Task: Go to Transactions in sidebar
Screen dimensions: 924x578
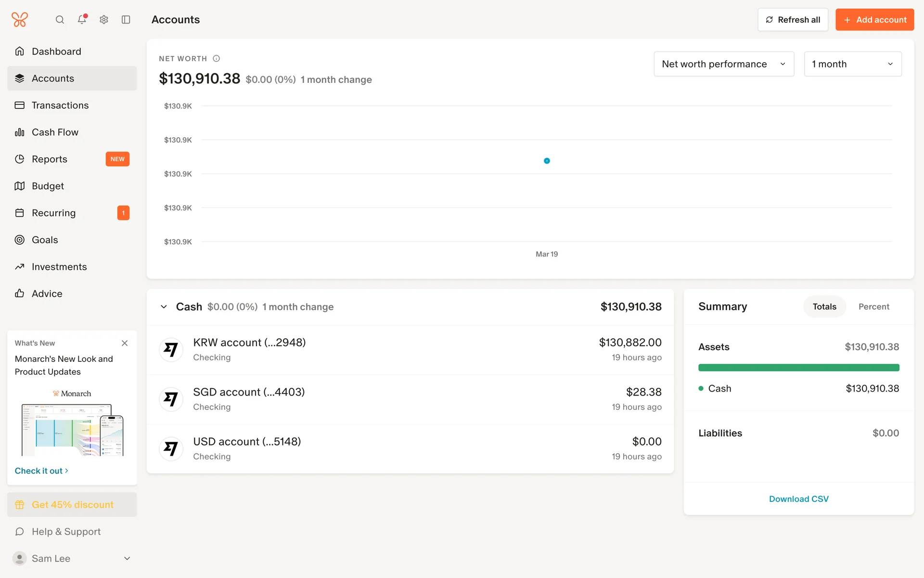Action: 60,105
